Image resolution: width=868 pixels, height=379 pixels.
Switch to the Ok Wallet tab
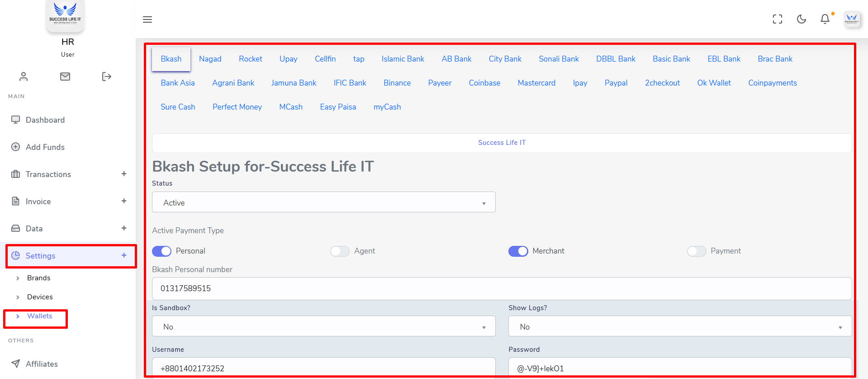click(x=714, y=83)
